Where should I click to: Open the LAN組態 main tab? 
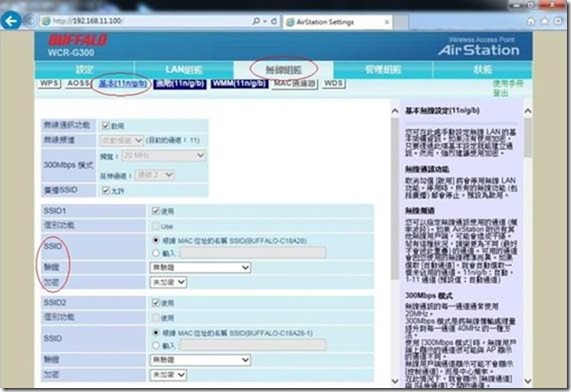(x=184, y=70)
